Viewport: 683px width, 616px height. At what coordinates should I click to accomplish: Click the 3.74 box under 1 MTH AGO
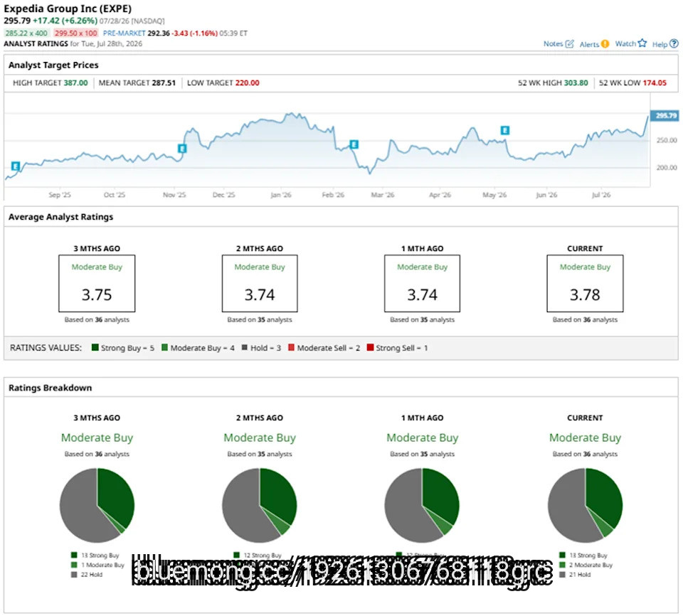(422, 283)
